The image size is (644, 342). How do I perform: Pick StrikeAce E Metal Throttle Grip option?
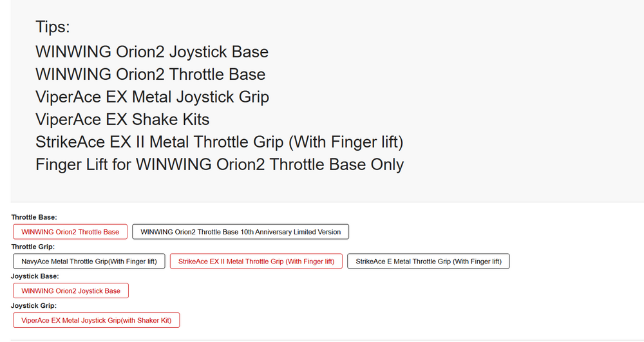[x=428, y=261]
